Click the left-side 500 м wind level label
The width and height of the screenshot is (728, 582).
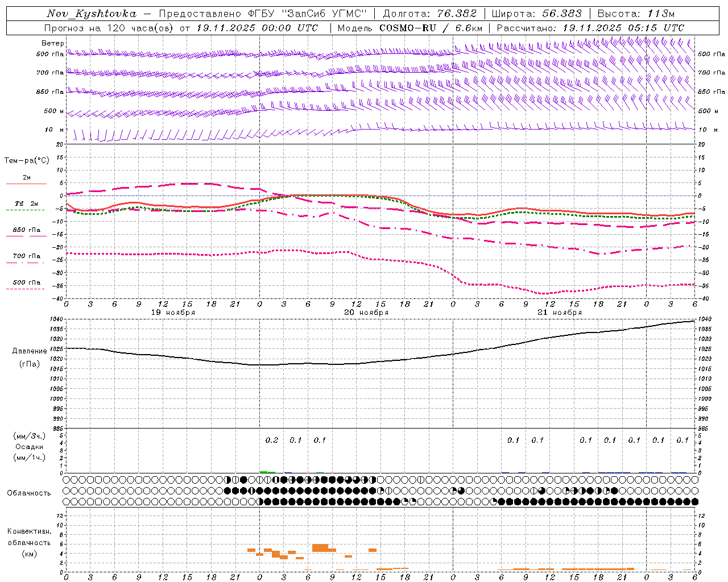pyautogui.click(x=54, y=111)
